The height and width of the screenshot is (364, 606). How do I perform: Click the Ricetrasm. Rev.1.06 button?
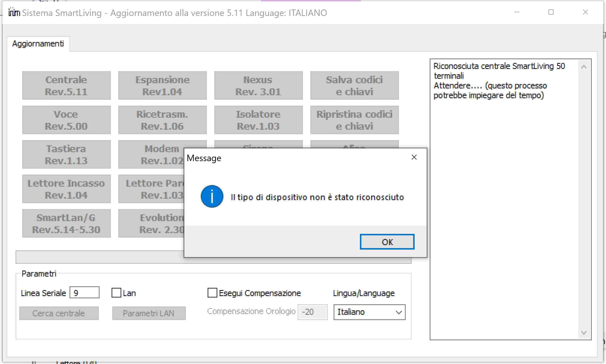point(162,120)
